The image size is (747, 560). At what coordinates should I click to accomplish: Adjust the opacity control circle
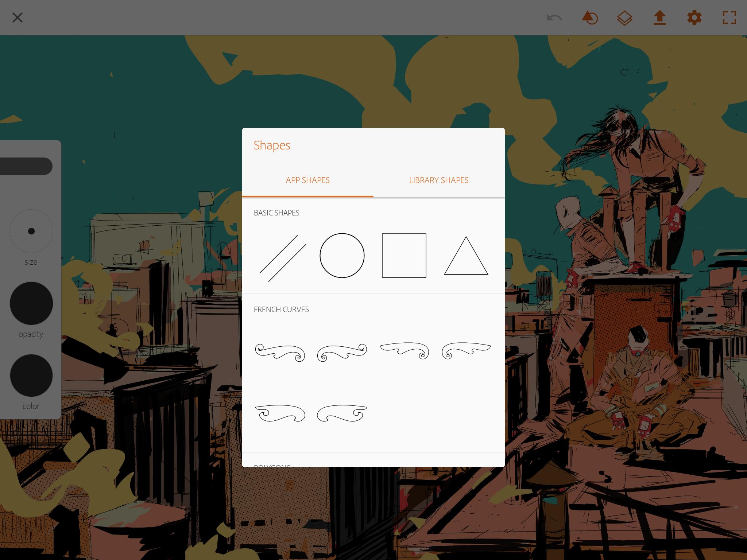[31, 303]
